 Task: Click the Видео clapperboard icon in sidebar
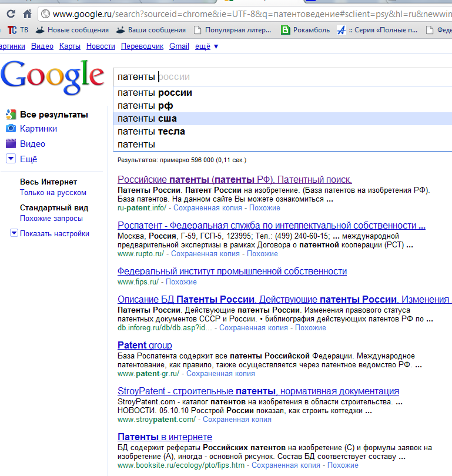pos(11,143)
